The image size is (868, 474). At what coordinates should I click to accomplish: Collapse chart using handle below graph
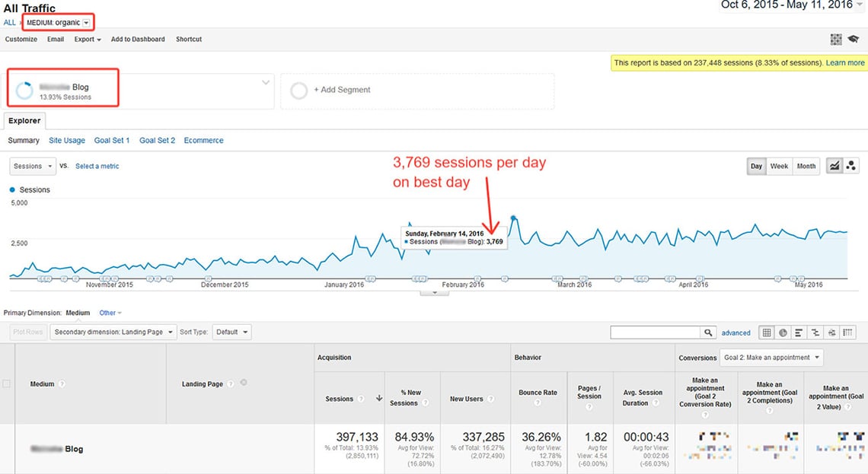point(435,293)
